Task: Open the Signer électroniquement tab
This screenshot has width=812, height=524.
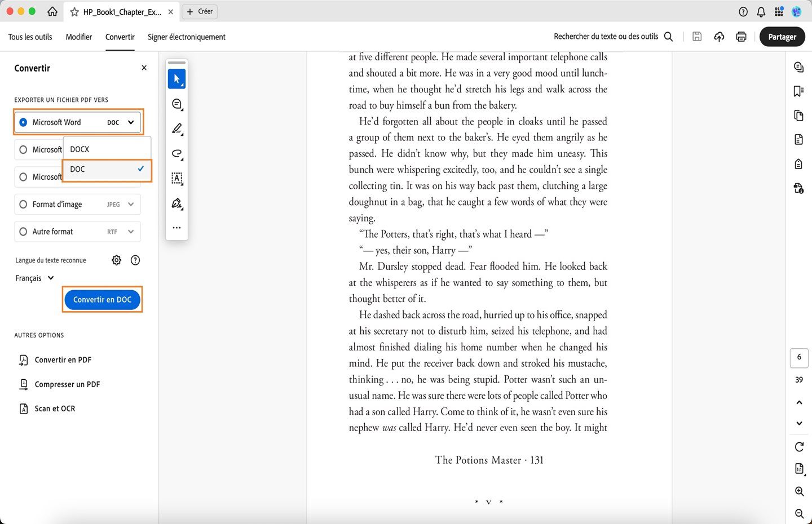Action: (x=186, y=37)
